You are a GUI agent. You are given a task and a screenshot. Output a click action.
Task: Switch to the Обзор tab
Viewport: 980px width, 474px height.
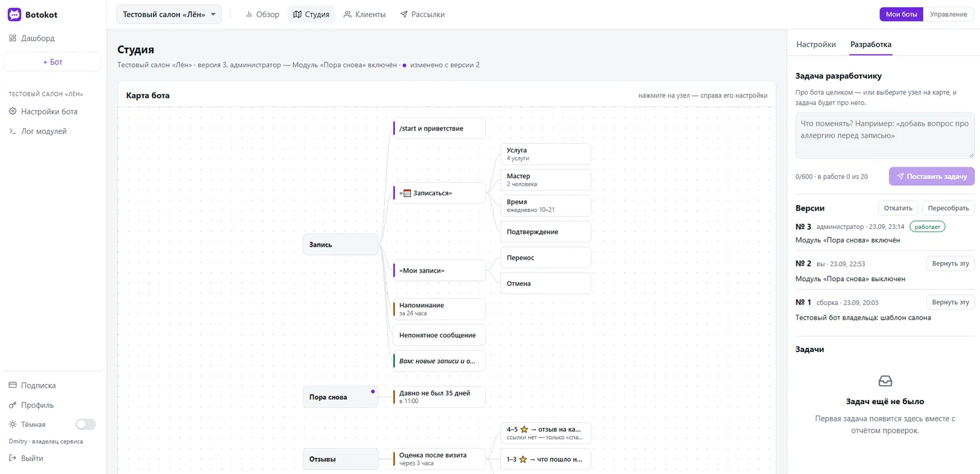pos(262,14)
